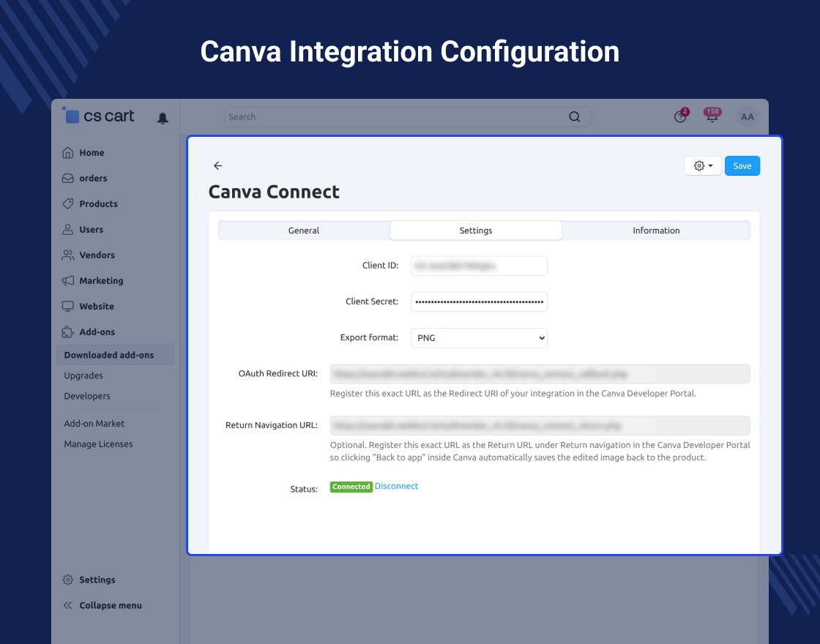Click the Add-ons puzzle icon
Viewport: 820px width, 644px height.
click(x=68, y=332)
